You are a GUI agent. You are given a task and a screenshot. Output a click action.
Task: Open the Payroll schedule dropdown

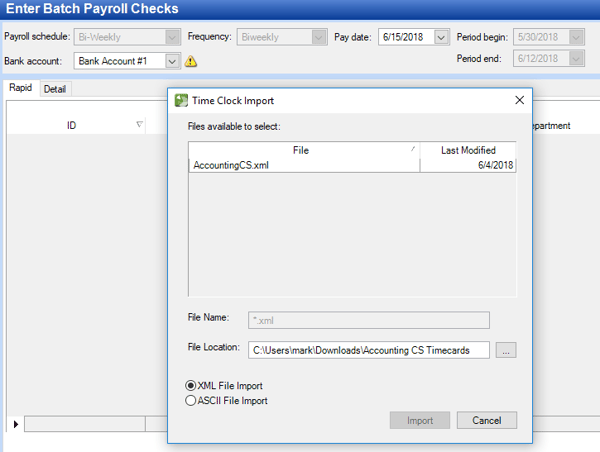173,38
